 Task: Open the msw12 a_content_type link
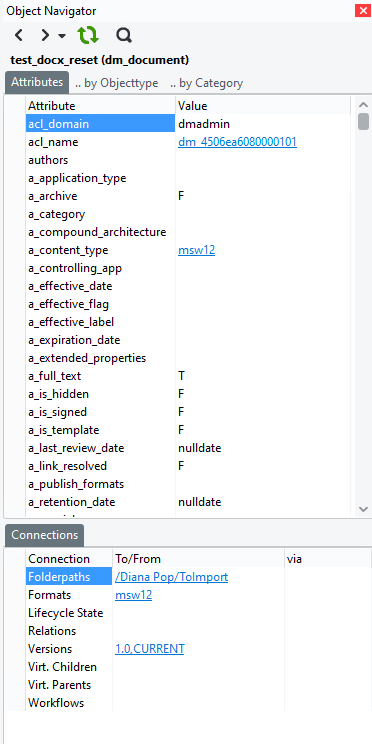coord(196,251)
